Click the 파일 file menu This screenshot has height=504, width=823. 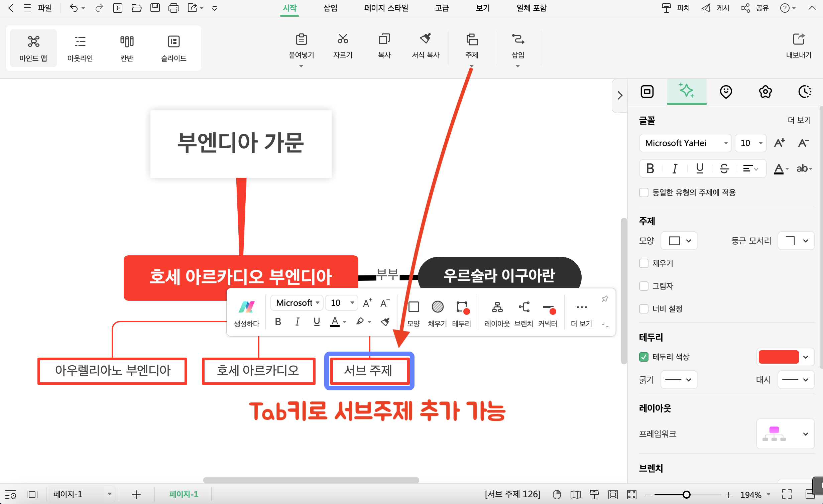[x=45, y=8]
